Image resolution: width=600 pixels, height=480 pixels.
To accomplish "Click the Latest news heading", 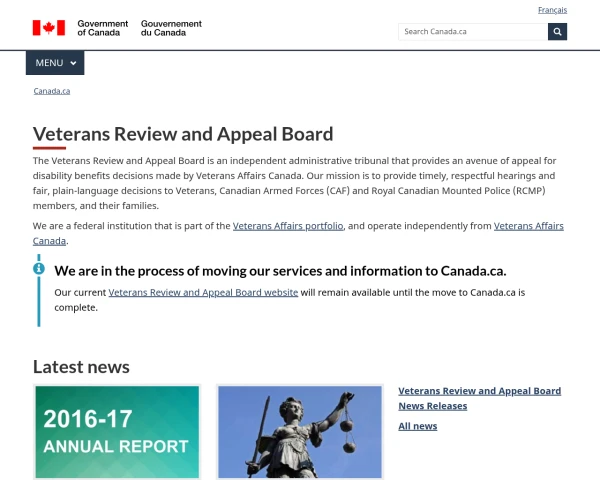I will (x=81, y=367).
